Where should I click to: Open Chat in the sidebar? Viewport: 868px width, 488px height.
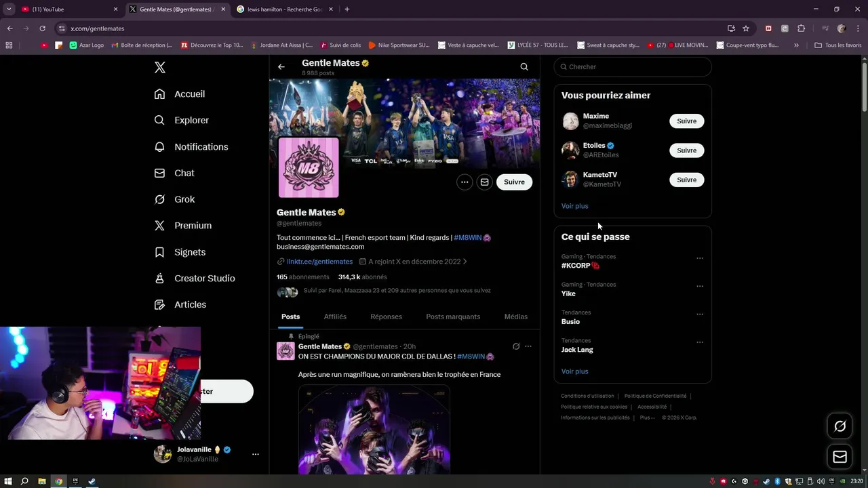tap(174, 173)
